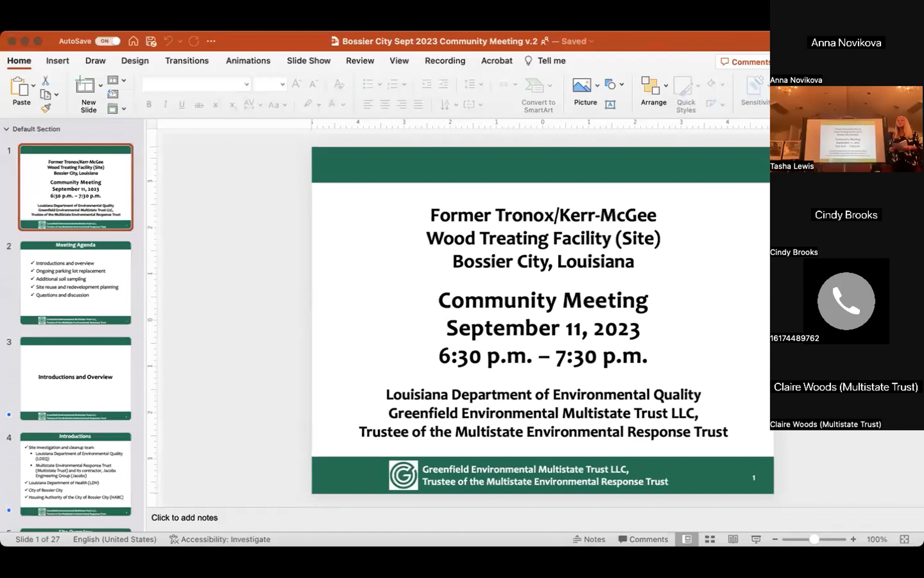This screenshot has width=924, height=578.
Task: Zoom in with the plus button
Action: (x=853, y=539)
